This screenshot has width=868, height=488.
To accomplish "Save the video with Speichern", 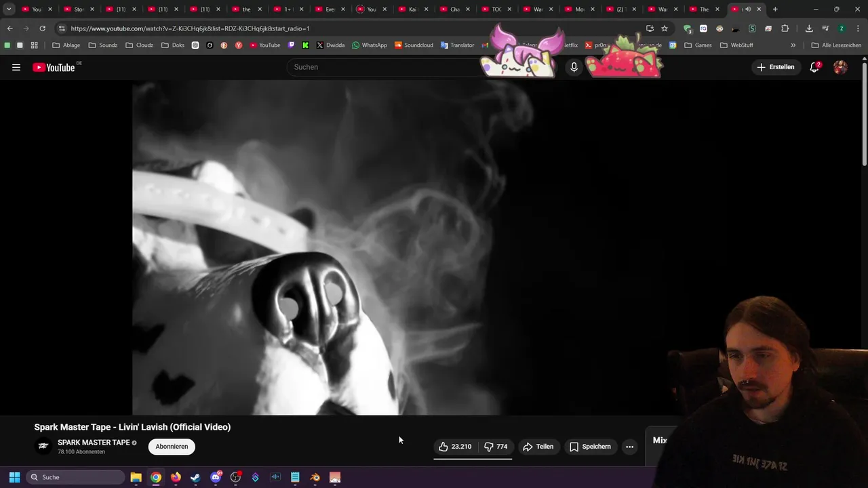I will tap(590, 447).
